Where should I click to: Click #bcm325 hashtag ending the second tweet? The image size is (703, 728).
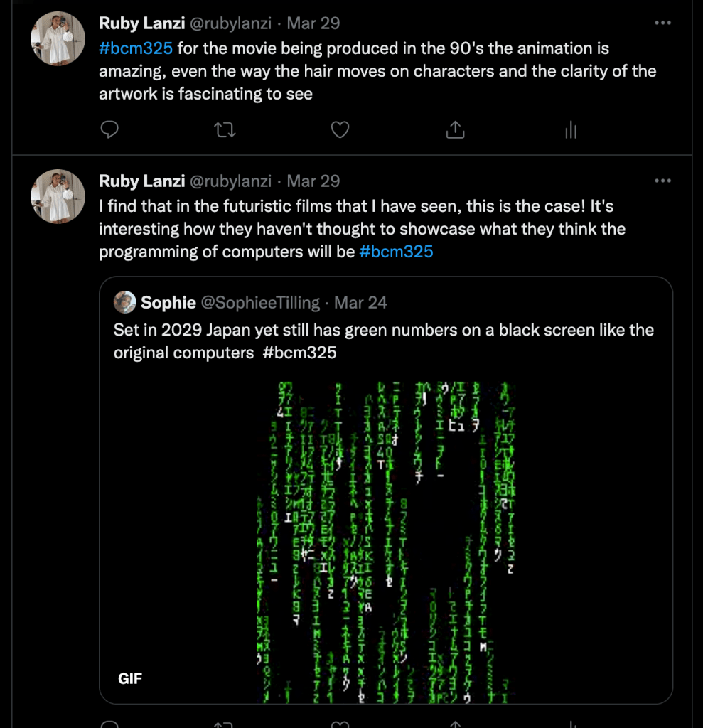(396, 252)
